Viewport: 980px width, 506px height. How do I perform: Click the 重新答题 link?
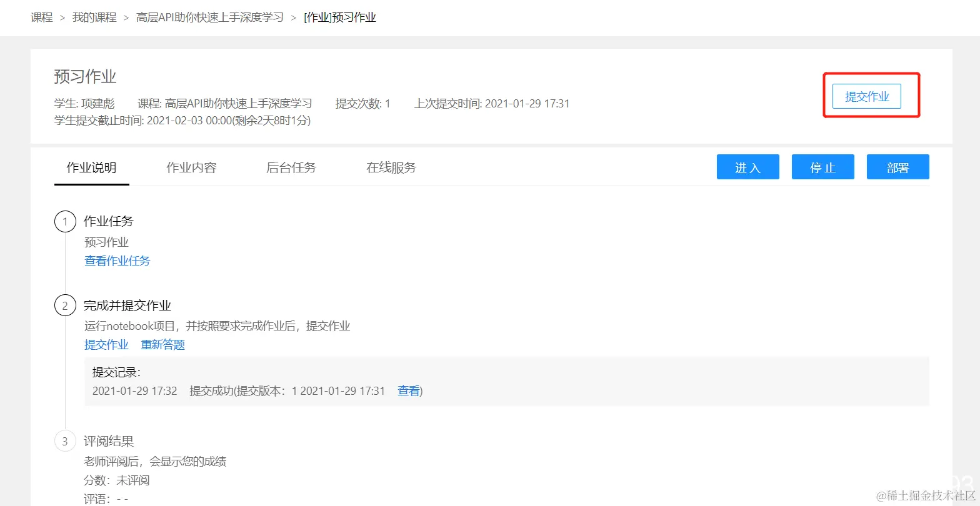(x=162, y=345)
